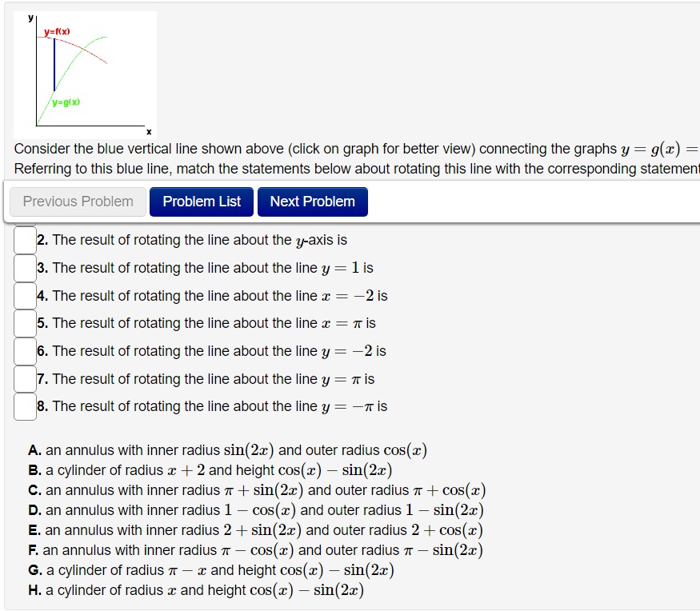Click answer box for statement 6 (line y = -2)
This screenshot has width=700, height=611.
24,351
